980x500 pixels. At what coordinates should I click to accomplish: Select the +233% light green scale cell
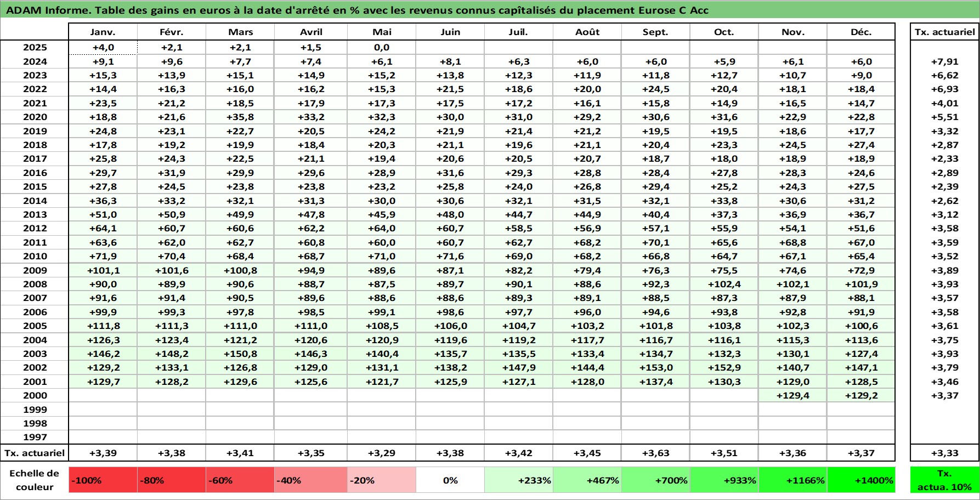pyautogui.click(x=519, y=480)
